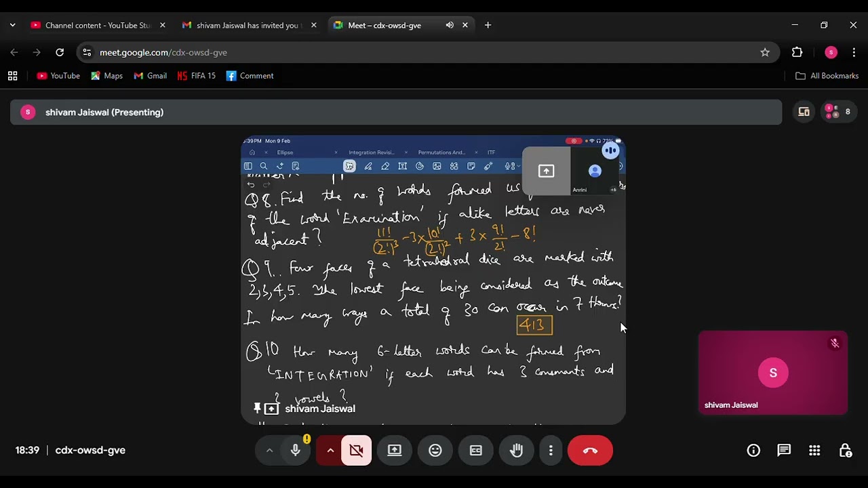
Task: Open more options three-dot menu in Meet
Action: [x=551, y=451]
